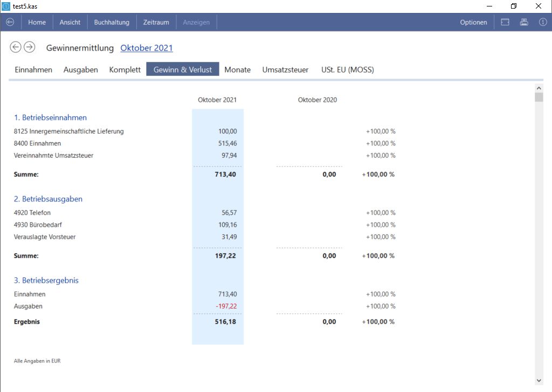Open the USt. EU (MOSS) tab
Image resolution: width=552 pixels, height=392 pixels.
click(348, 69)
